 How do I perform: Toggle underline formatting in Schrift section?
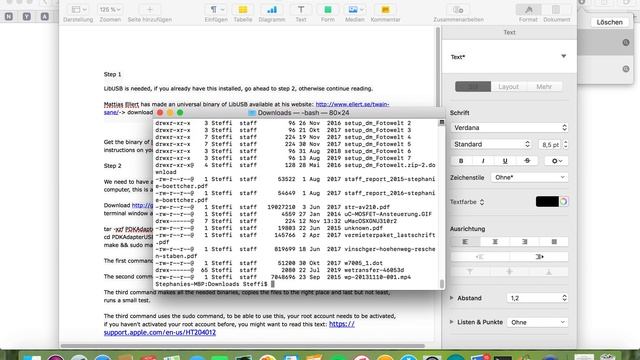coord(505,161)
